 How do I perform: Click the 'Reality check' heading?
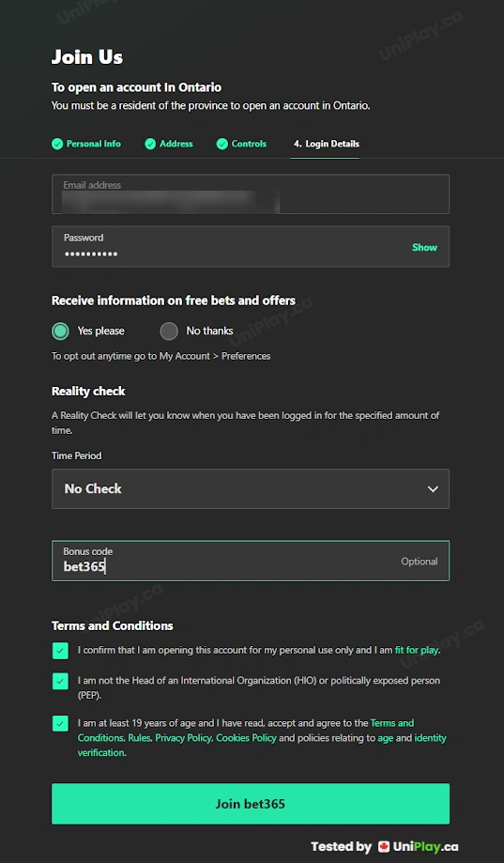pyautogui.click(x=88, y=392)
